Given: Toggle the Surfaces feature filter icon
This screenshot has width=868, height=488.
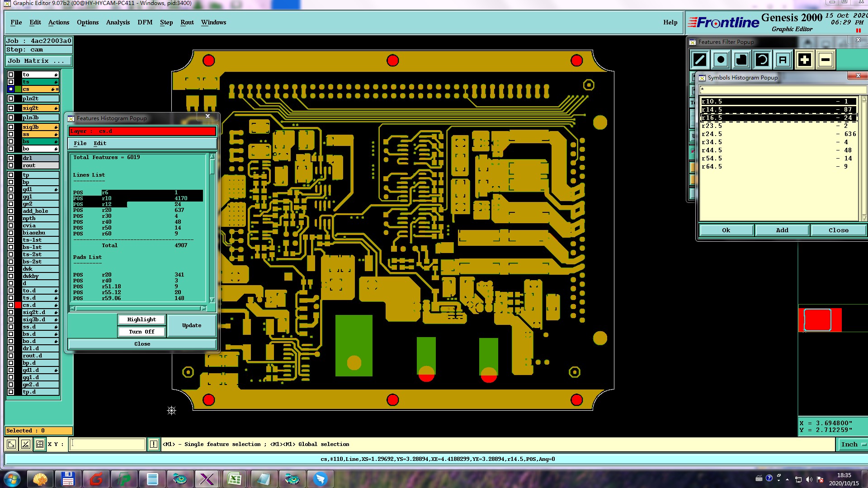Looking at the screenshot, I should (x=741, y=60).
